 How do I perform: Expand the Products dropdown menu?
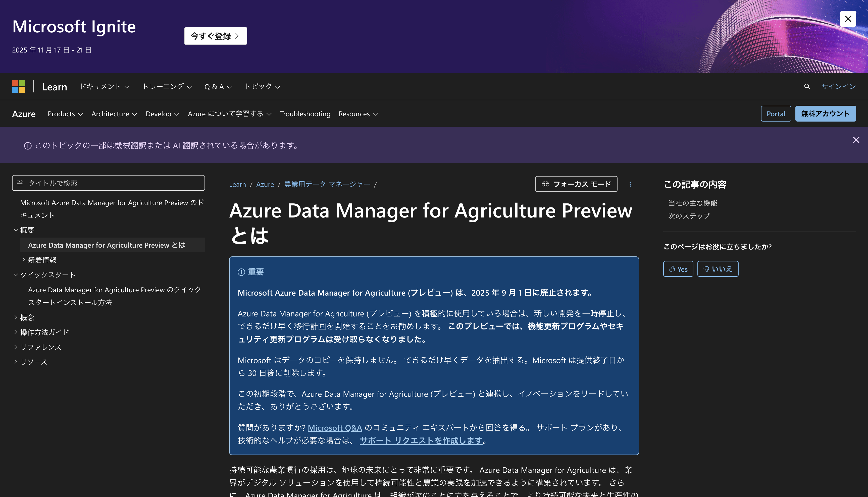tap(65, 114)
